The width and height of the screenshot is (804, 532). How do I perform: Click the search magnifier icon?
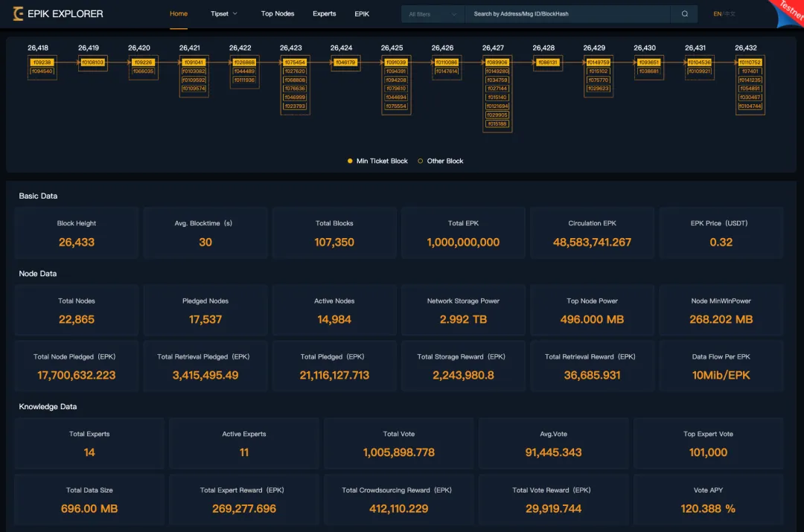[685, 14]
